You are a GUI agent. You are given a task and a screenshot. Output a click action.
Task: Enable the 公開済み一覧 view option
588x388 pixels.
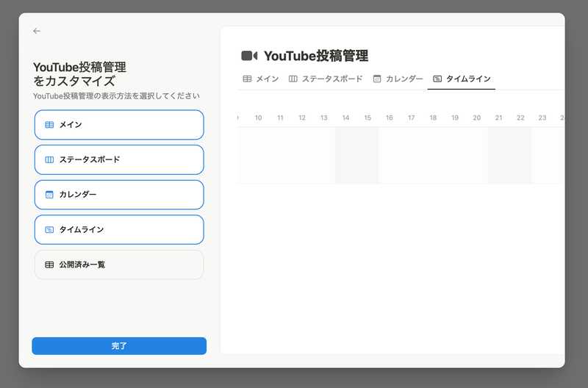(118, 265)
